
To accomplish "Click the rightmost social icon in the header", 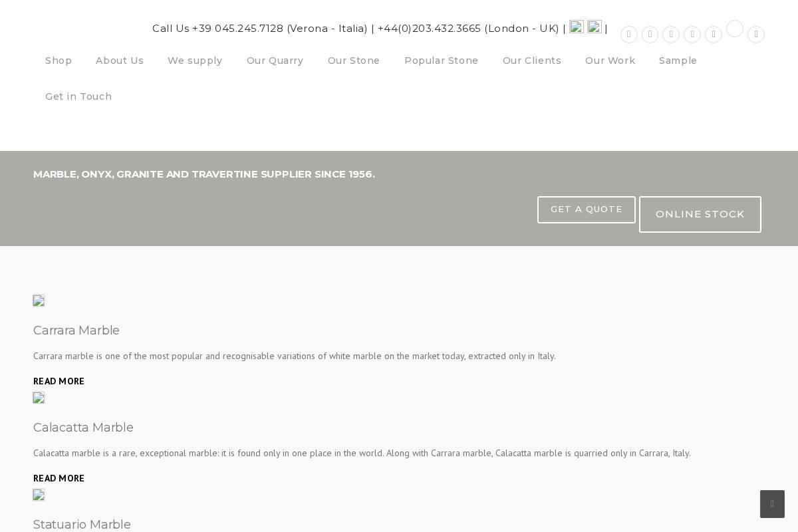I will (756, 35).
